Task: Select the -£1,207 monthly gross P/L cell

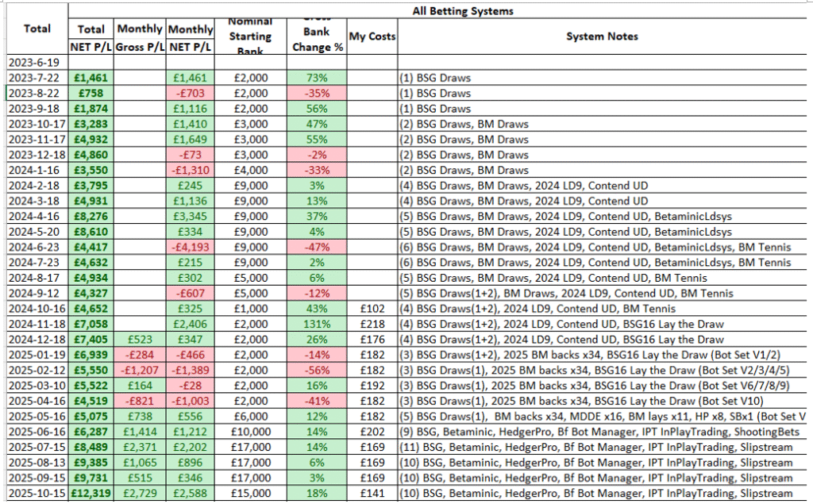Action: [140, 371]
